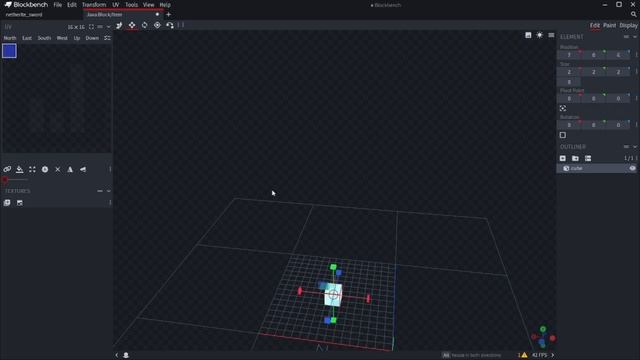
Task: Click the UV fullscreen icon
Action: tap(91, 27)
